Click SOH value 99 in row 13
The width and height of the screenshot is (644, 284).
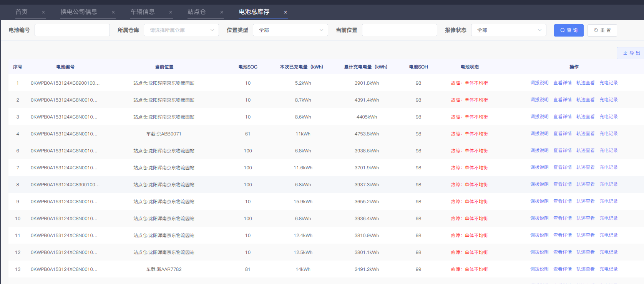pos(418,269)
